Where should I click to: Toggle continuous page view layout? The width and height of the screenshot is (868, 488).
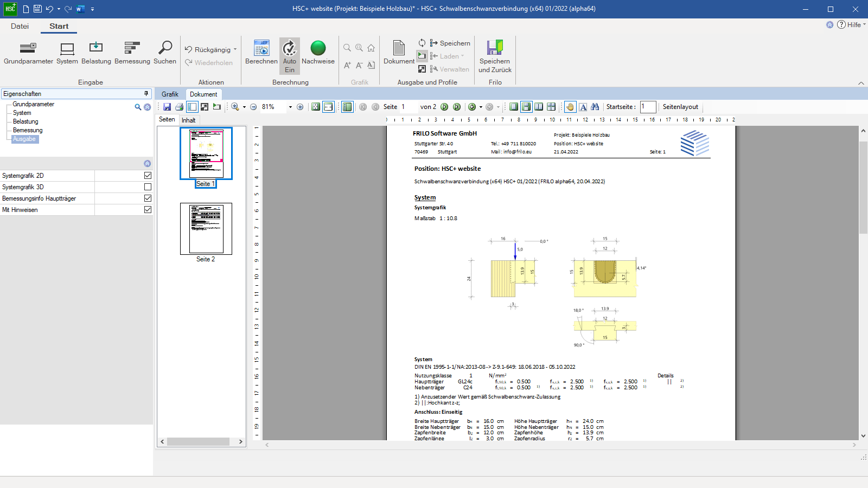pyautogui.click(x=526, y=107)
